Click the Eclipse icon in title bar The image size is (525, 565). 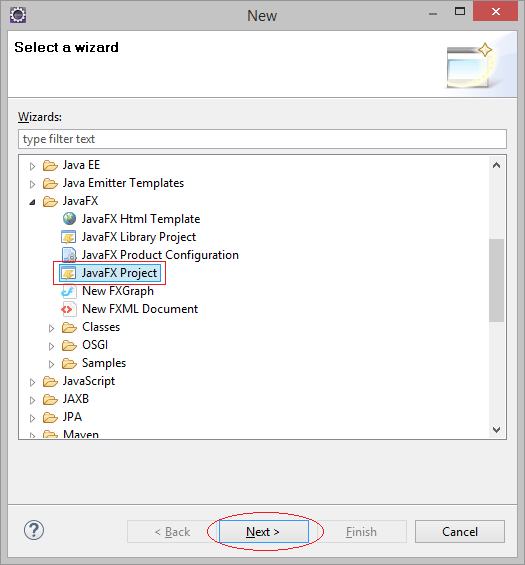18,15
